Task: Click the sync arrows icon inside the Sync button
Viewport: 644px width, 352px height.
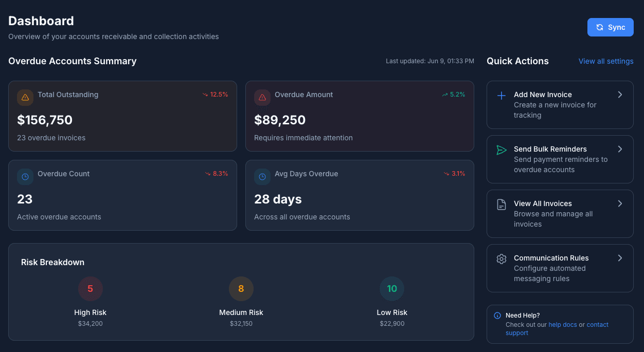Action: [600, 27]
